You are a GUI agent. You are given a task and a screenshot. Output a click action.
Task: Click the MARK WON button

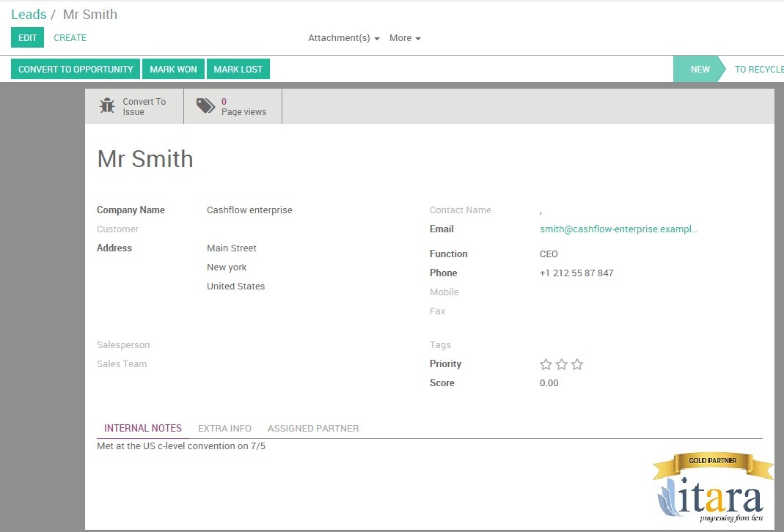[174, 69]
